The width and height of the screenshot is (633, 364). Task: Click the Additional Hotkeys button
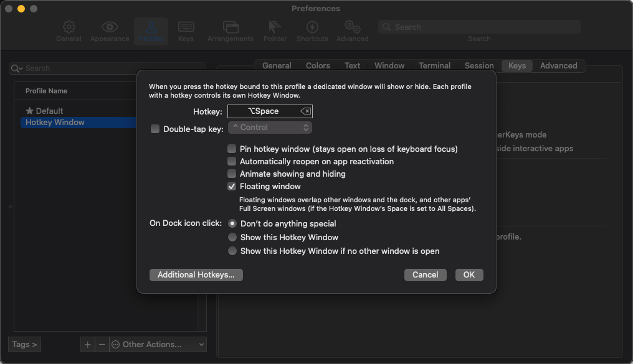[196, 274]
